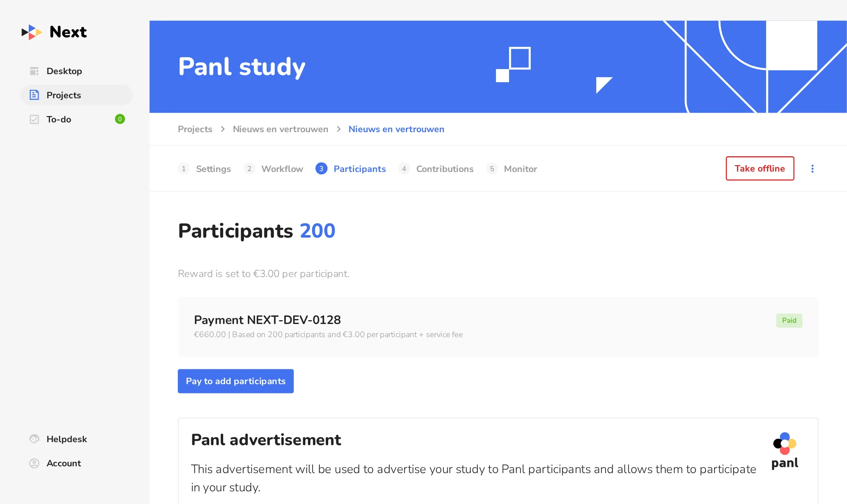Click the €660.00 payment details line

328,335
